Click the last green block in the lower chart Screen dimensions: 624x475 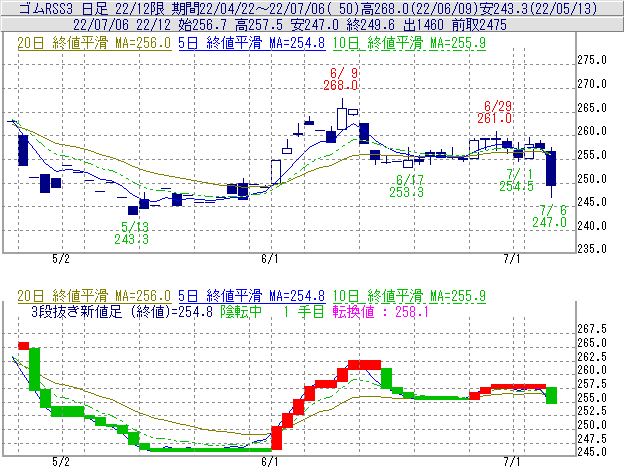click(x=551, y=395)
